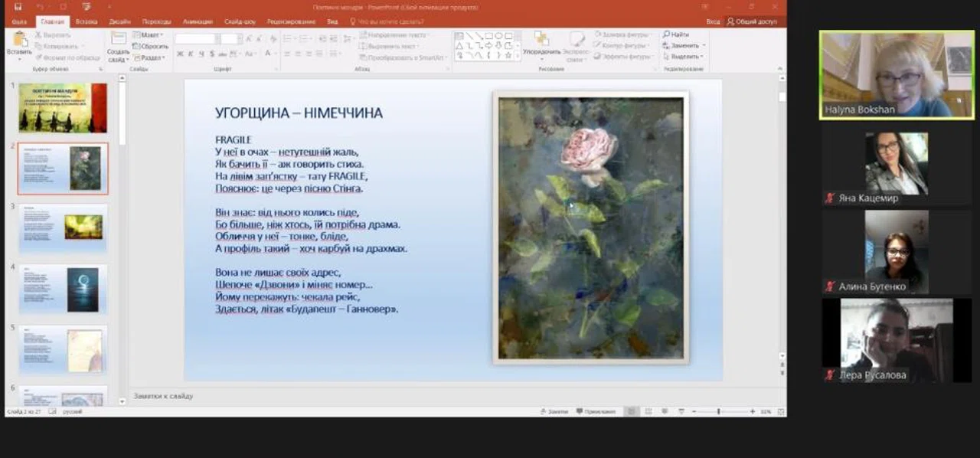This screenshot has height=458, width=980.
Task: Open Эффекты фигуры (Shape Effects) menu
Action: (622, 57)
